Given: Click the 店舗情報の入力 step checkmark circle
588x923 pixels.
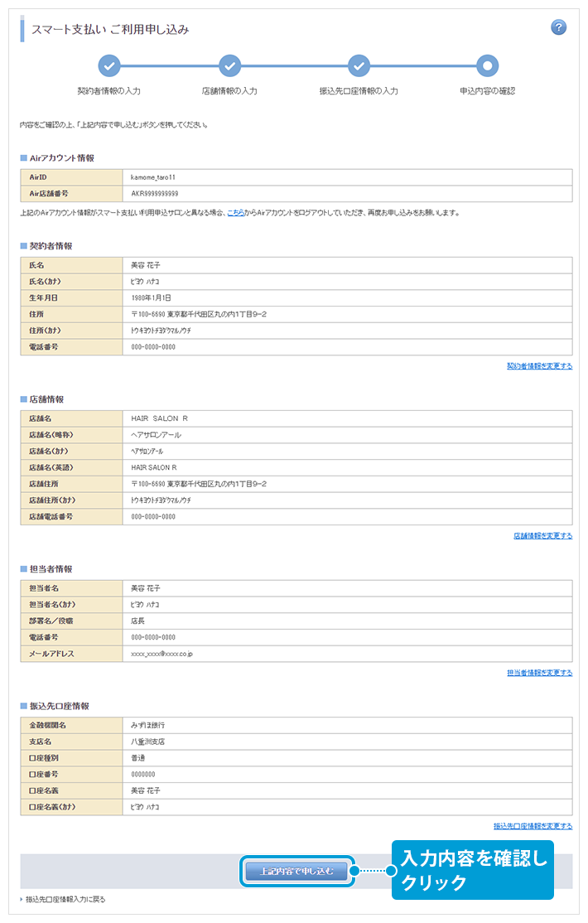Looking at the screenshot, I should tap(229, 65).
